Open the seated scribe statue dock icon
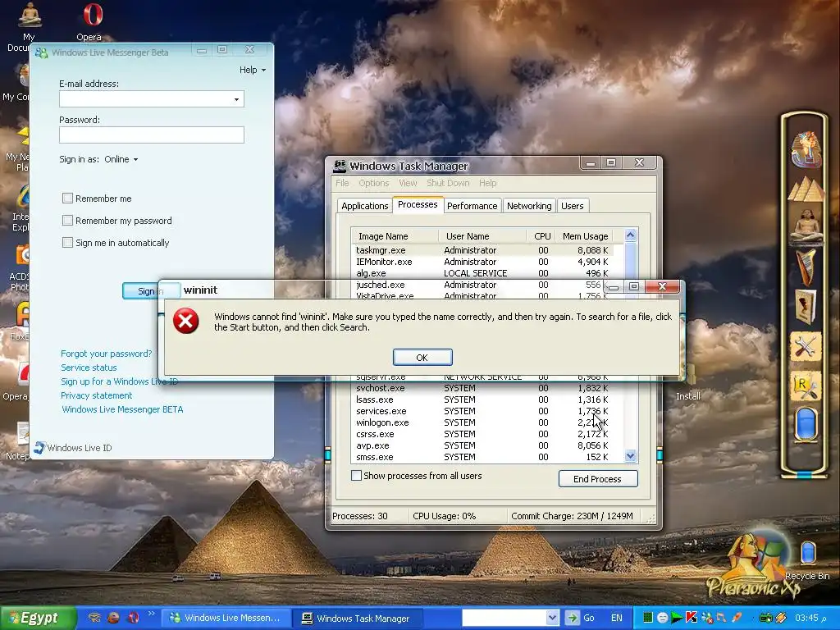 [806, 226]
